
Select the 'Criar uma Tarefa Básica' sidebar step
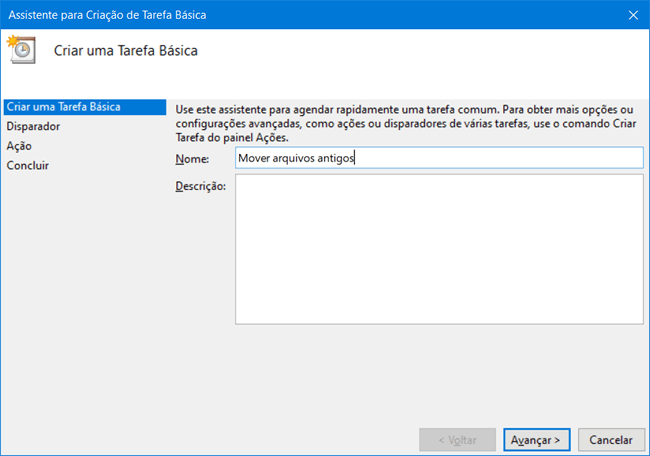coord(63,106)
